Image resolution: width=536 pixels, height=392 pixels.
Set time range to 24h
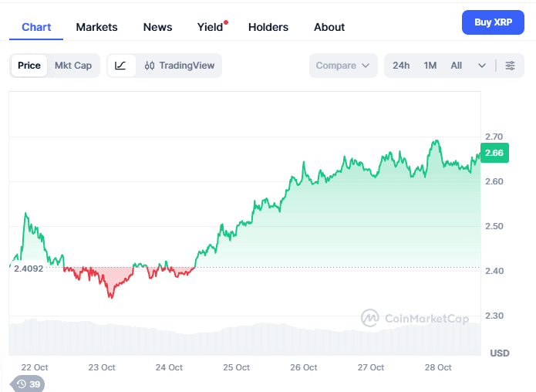pos(401,66)
